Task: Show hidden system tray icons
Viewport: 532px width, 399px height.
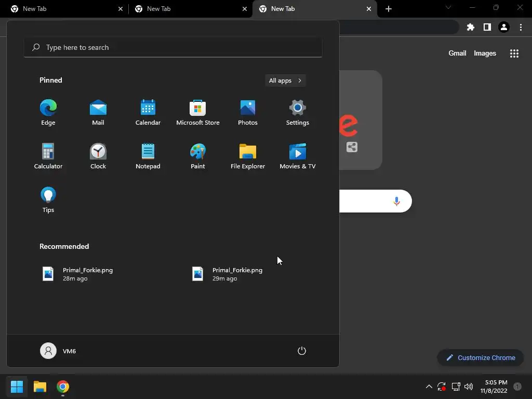Action: click(x=429, y=387)
